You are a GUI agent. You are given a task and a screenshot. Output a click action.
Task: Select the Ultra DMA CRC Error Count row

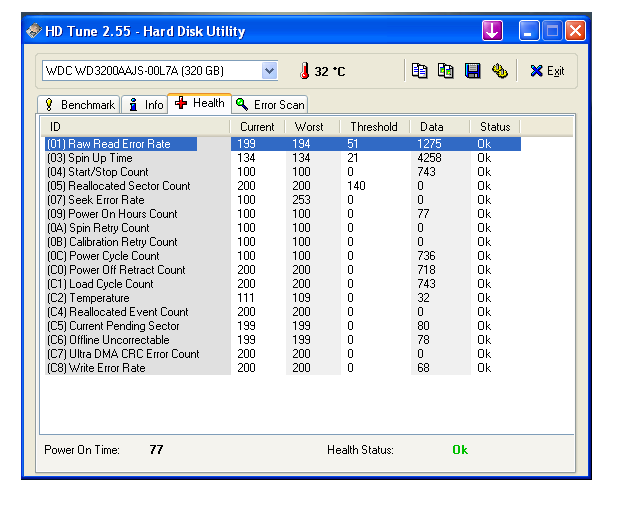[x=283, y=354]
